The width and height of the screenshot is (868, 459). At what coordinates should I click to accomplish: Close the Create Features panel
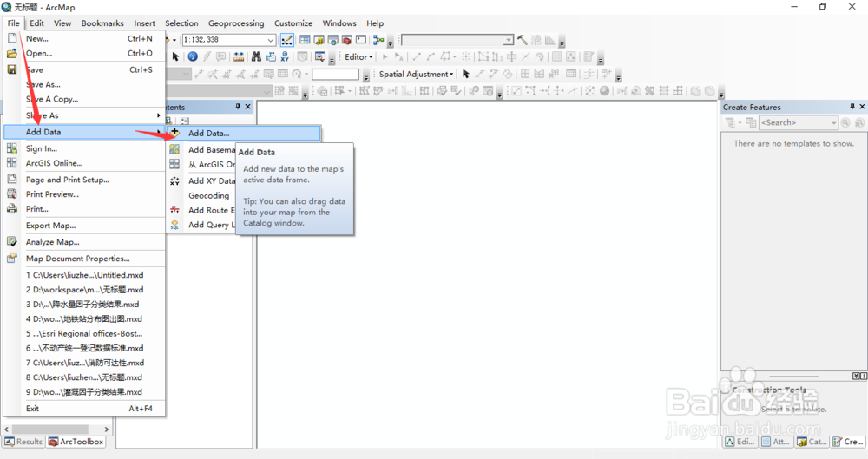tap(862, 107)
